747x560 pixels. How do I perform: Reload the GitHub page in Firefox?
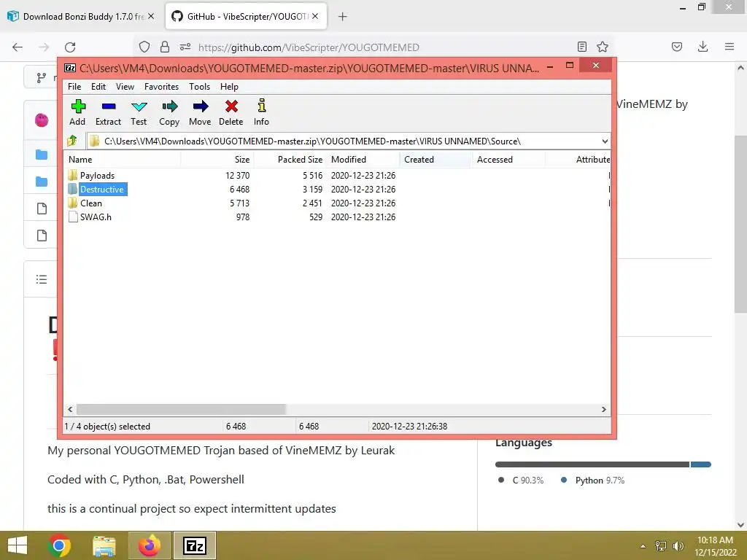70,47
